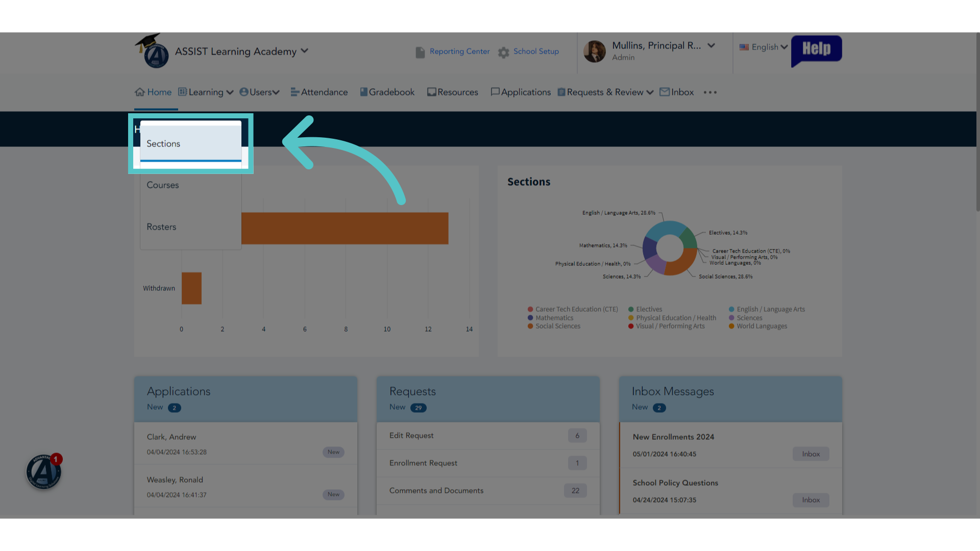Screen dimensions: 980x551
Task: Open the Enrollment Request row
Action: click(488, 463)
